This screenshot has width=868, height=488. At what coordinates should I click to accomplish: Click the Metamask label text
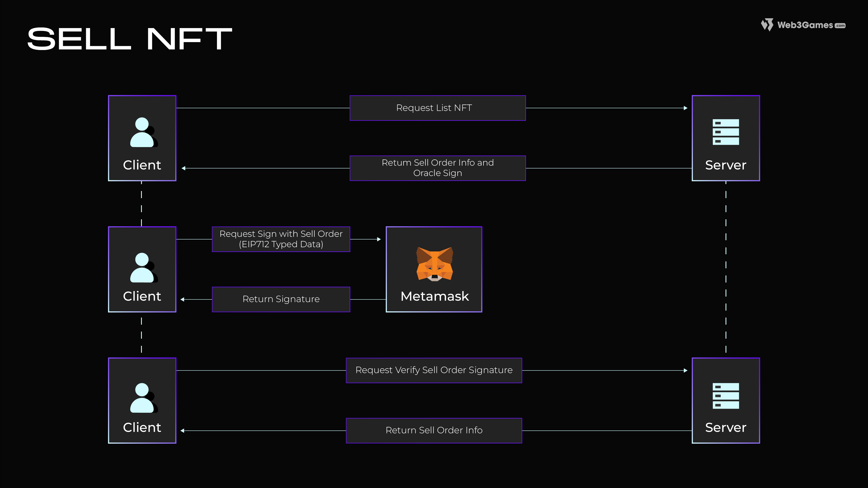point(434,296)
